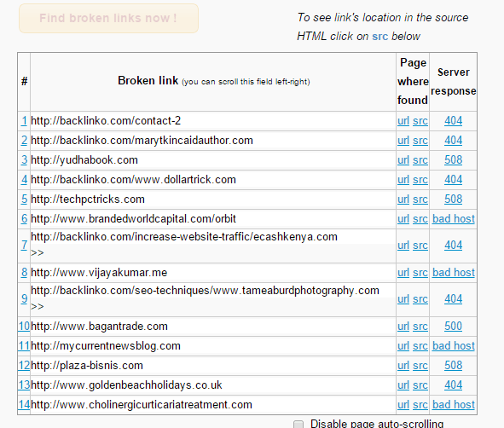Open 508 response for techpctricks.com
504x428 pixels.
453,200
